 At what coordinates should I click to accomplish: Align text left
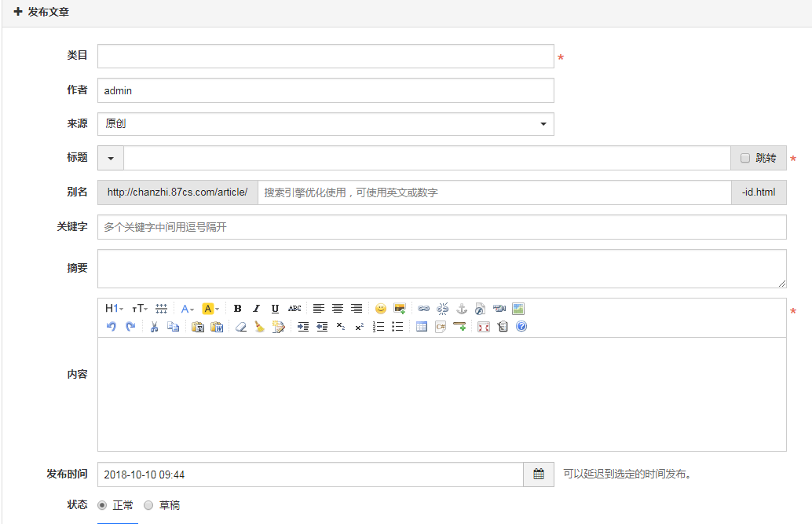point(319,309)
